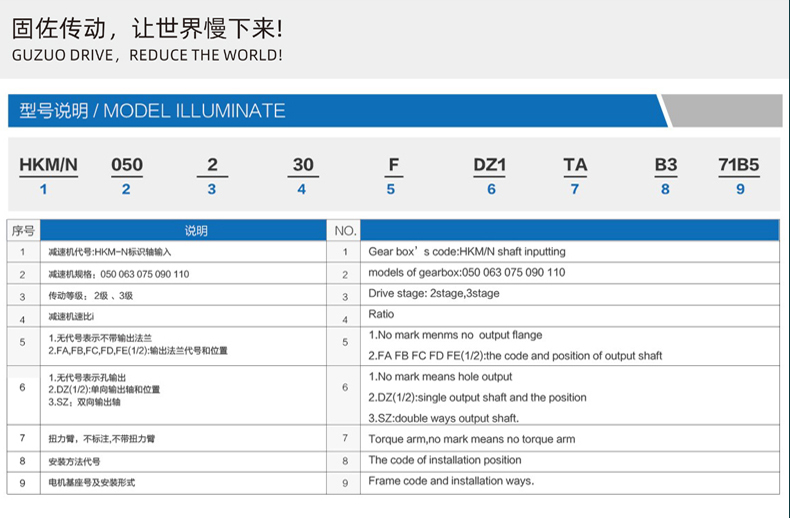Click '1.No mark means hole output' text

440,376
